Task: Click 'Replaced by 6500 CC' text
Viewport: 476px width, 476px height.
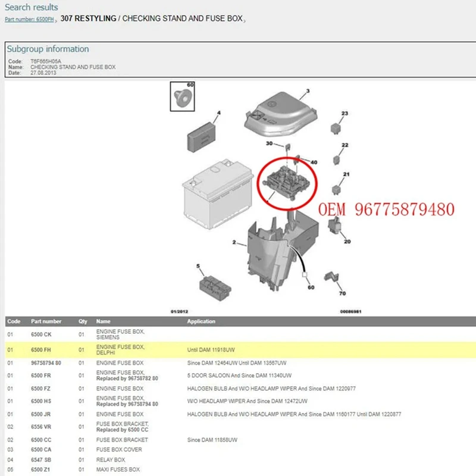Action: coord(123,430)
